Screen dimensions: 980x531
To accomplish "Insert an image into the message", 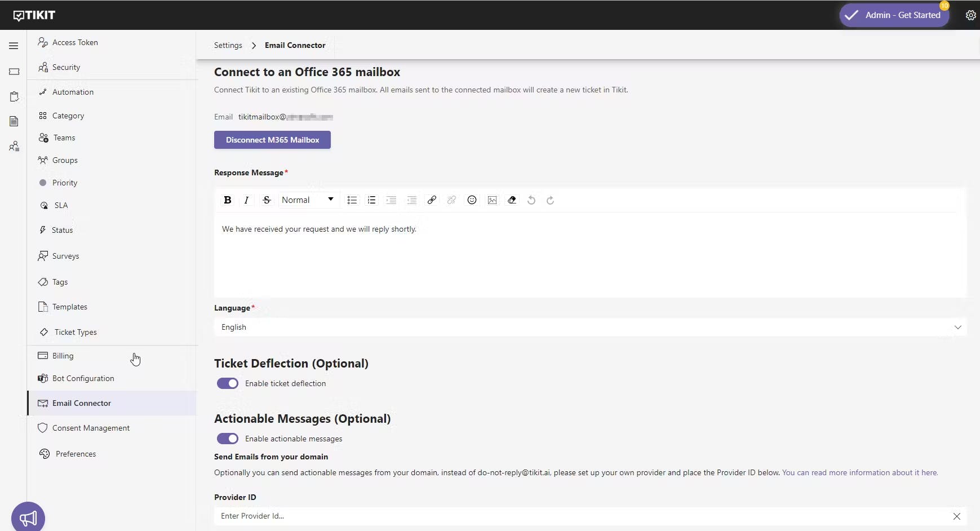I will (493, 200).
